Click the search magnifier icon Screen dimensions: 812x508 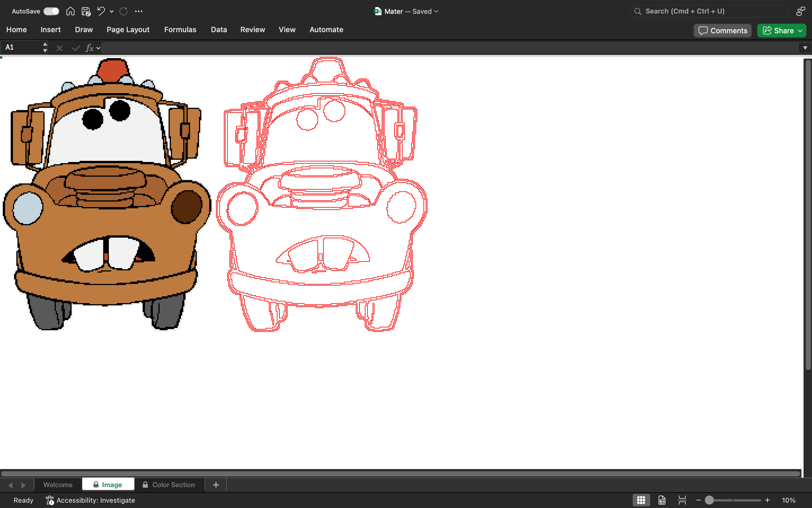(x=637, y=11)
